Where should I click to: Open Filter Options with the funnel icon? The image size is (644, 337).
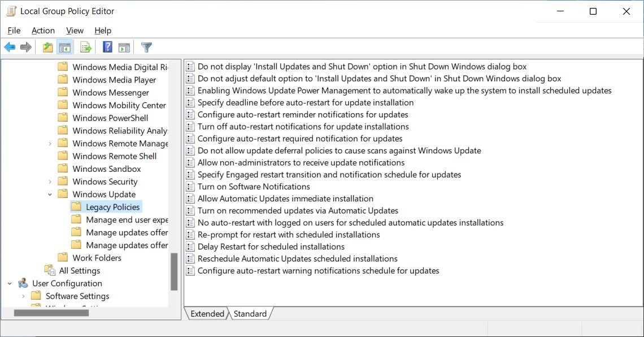click(145, 47)
